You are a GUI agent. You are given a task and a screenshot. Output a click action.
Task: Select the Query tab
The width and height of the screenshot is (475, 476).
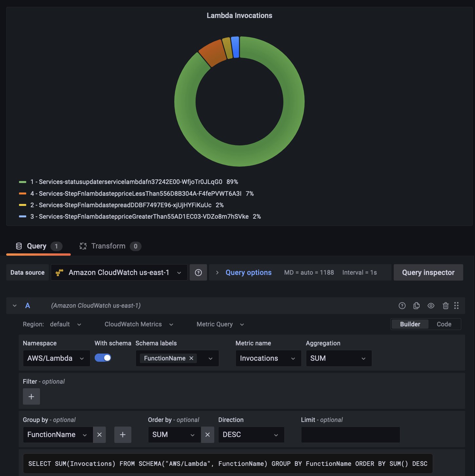(x=38, y=246)
